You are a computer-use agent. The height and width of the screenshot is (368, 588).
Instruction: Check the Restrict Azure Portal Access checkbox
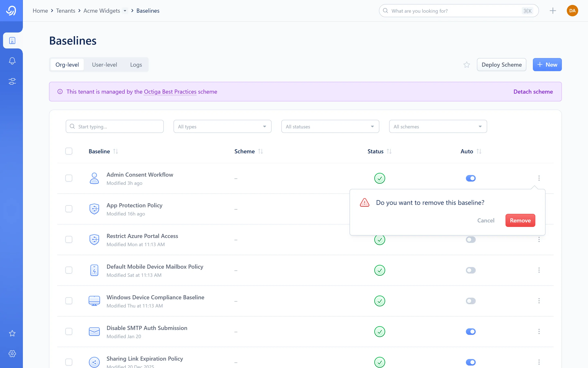click(69, 239)
